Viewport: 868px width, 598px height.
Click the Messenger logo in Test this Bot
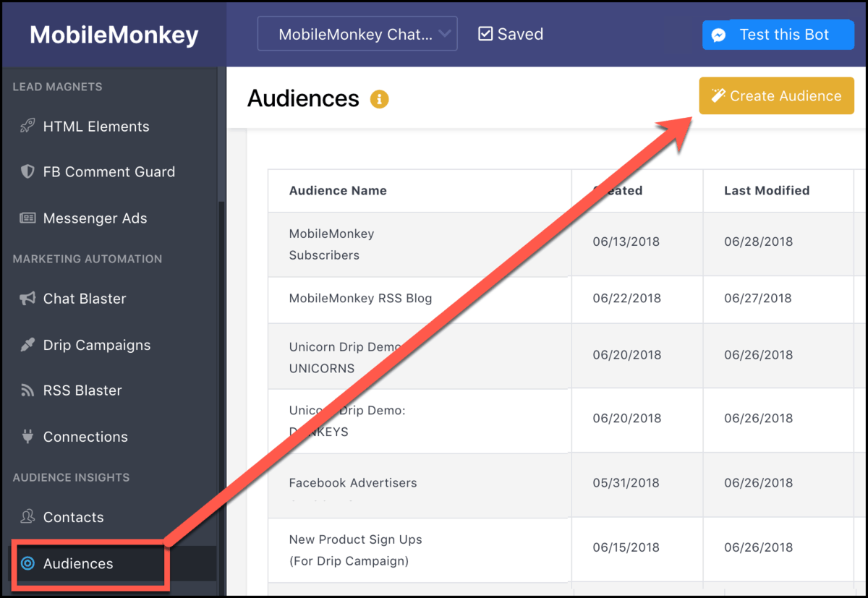(718, 35)
